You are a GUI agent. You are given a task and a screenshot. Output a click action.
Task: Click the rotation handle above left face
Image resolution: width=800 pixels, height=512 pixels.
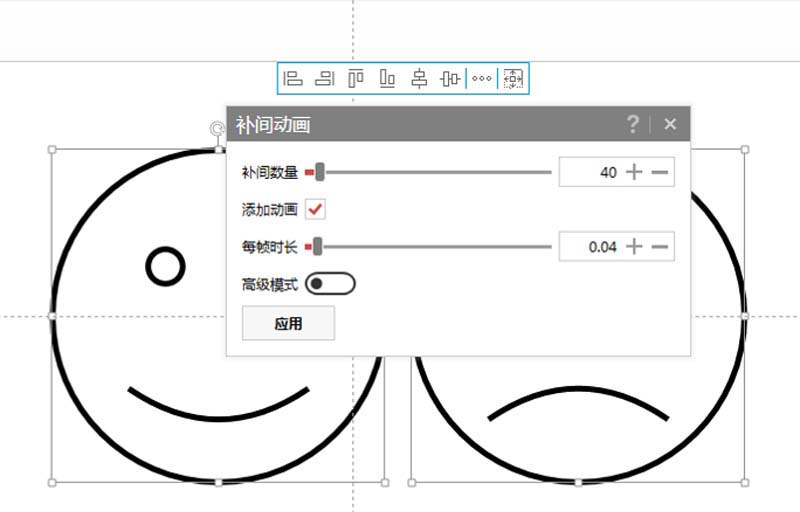click(x=218, y=129)
